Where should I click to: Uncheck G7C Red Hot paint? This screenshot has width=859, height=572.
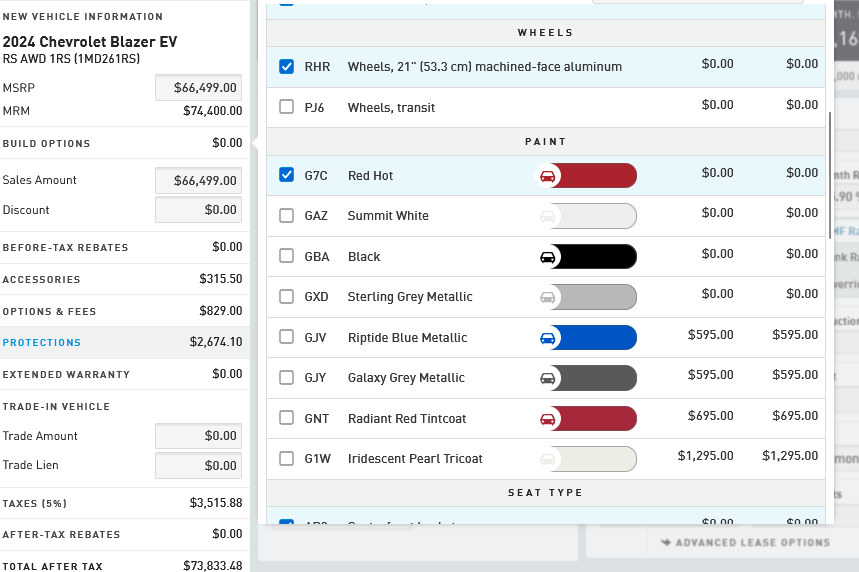pyautogui.click(x=287, y=175)
